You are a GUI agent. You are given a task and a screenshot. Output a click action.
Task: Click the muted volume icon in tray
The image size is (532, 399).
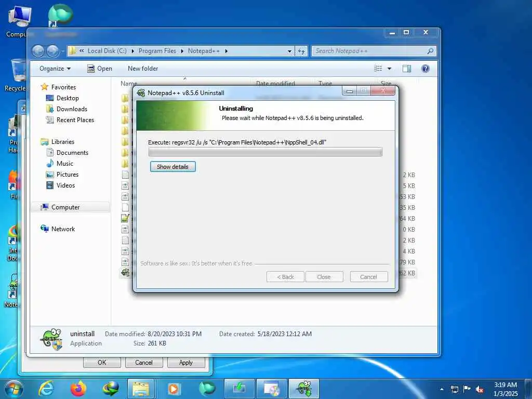[x=480, y=389]
